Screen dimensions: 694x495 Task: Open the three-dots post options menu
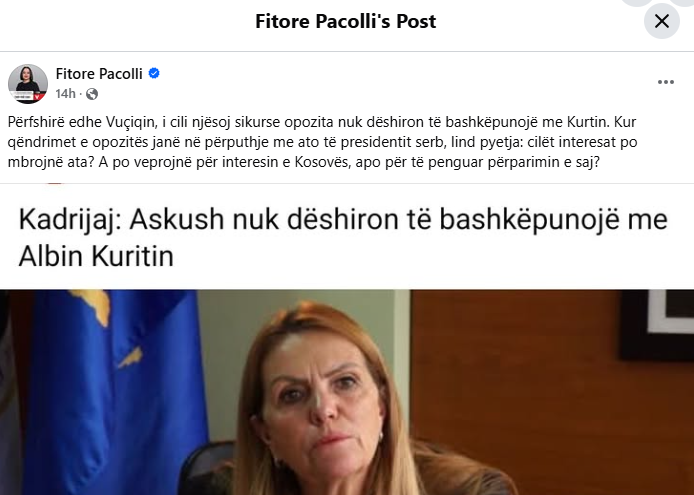666,82
